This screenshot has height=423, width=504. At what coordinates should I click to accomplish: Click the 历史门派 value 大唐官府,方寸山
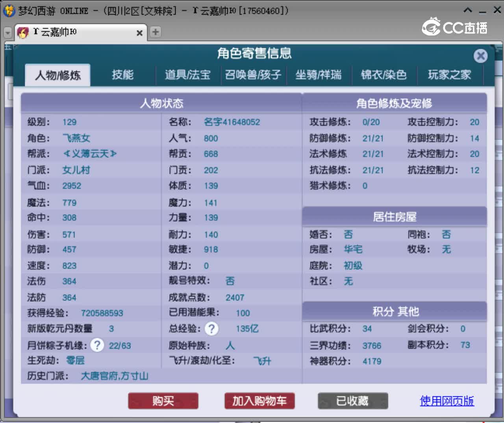point(115,376)
